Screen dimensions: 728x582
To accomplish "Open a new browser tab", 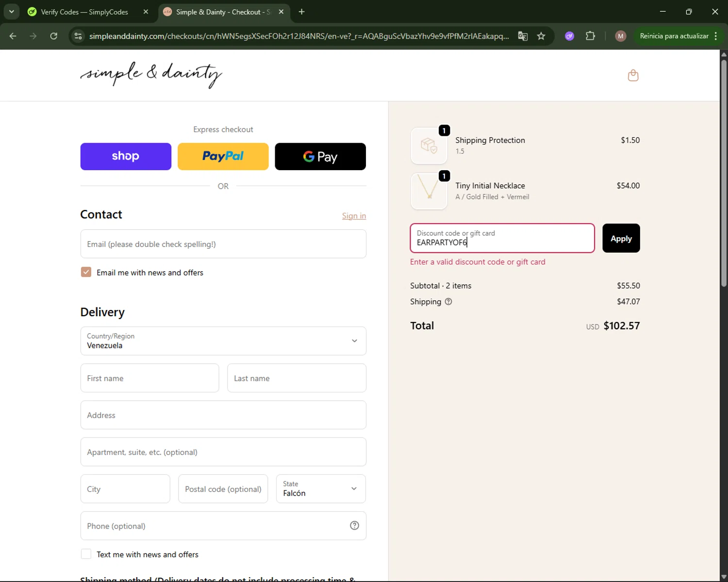I will [301, 12].
